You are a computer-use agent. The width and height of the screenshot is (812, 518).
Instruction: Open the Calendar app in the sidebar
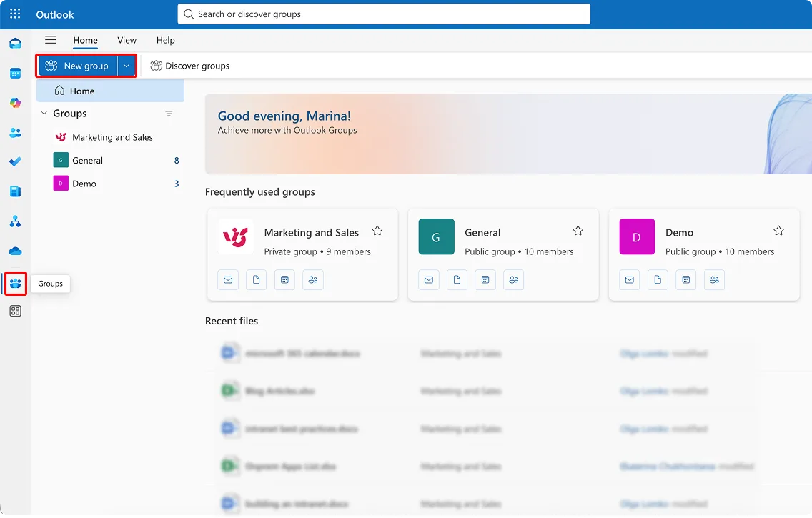tap(15, 72)
